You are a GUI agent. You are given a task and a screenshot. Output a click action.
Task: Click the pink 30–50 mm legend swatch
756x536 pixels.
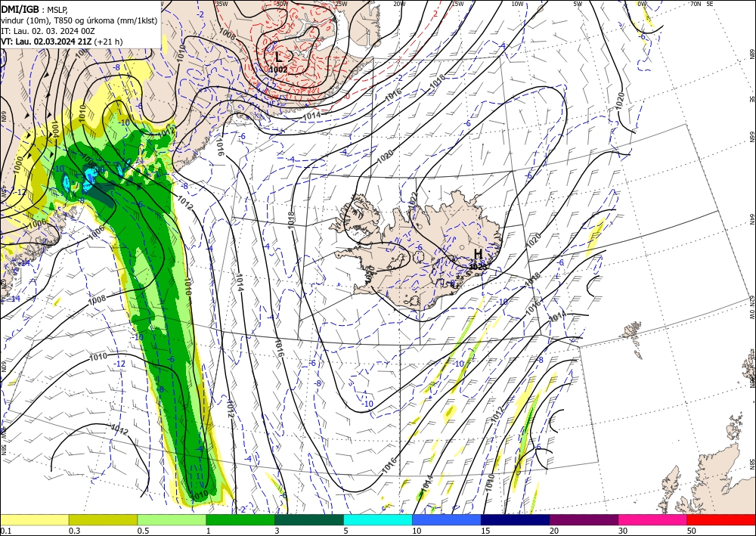[653, 519]
